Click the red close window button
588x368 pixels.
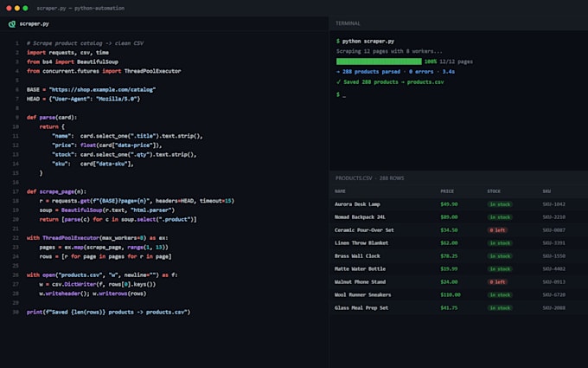coord(9,8)
